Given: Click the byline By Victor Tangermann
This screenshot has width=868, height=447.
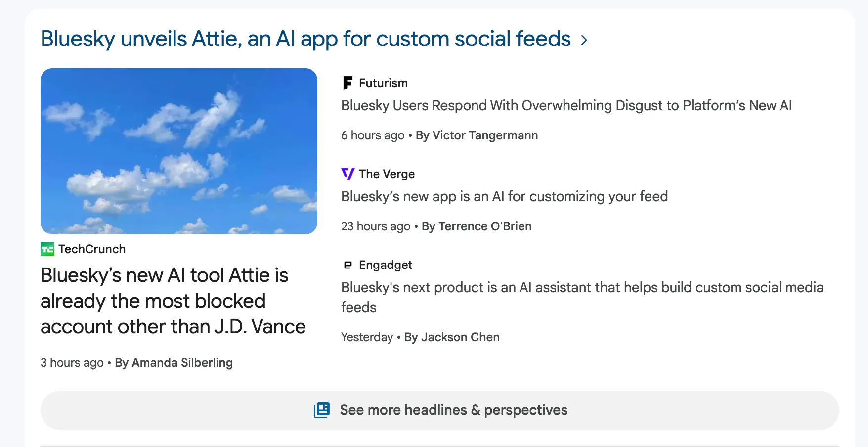Looking at the screenshot, I should point(477,135).
